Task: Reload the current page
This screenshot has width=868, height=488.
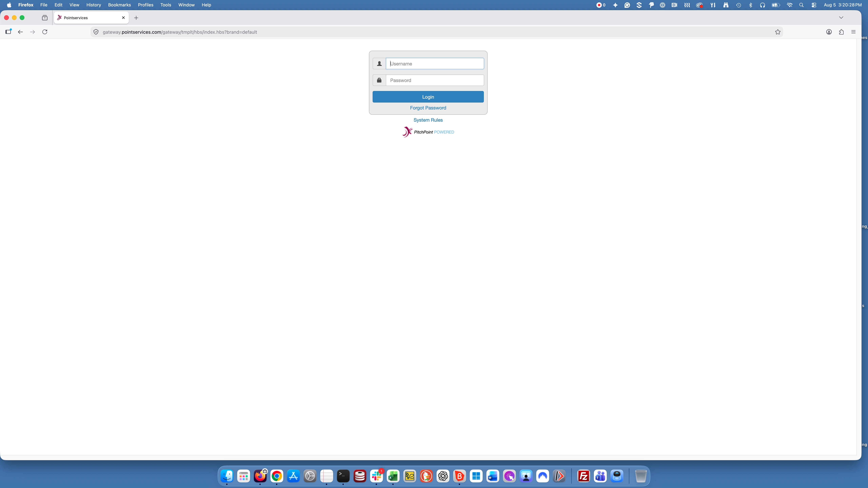Action: (x=45, y=32)
